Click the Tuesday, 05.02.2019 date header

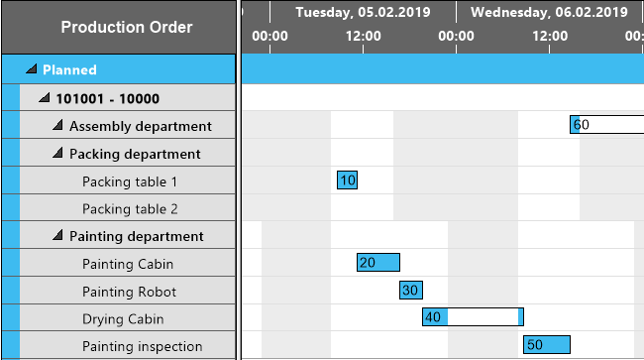point(363,12)
